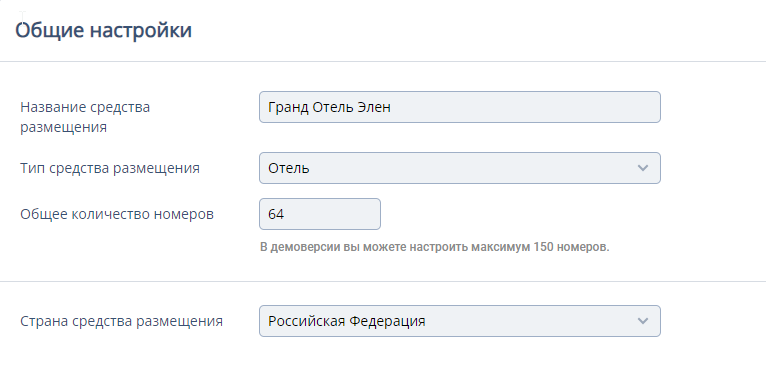This screenshot has height=371, width=766.
Task: Click the Российская Федерация value text
Action: pyautogui.click(x=347, y=321)
